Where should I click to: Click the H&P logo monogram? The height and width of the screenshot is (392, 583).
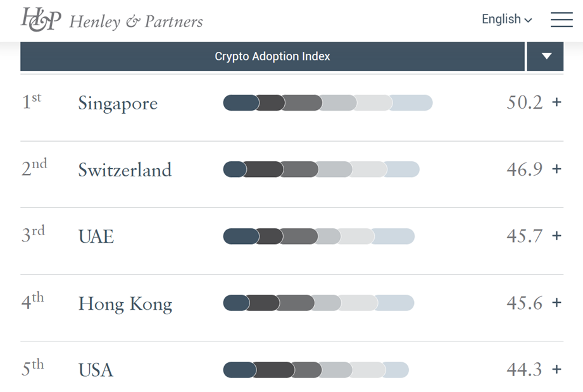point(41,20)
